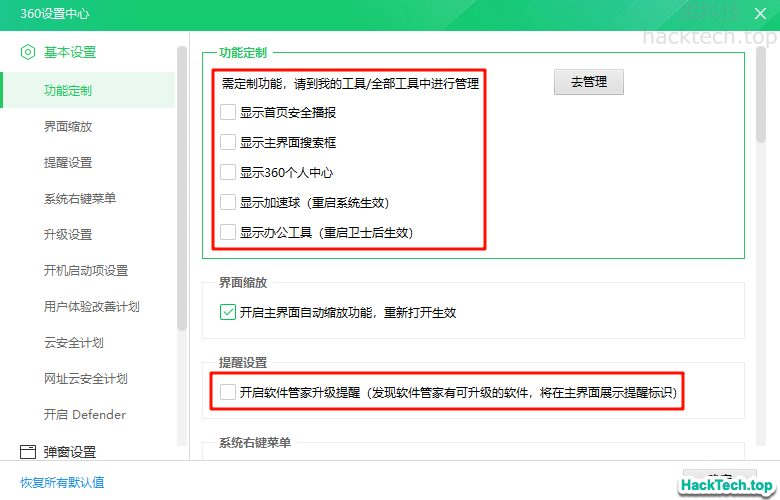This screenshot has width=780, height=500.
Task: Collapse the 基本设置 section
Action: [70, 52]
